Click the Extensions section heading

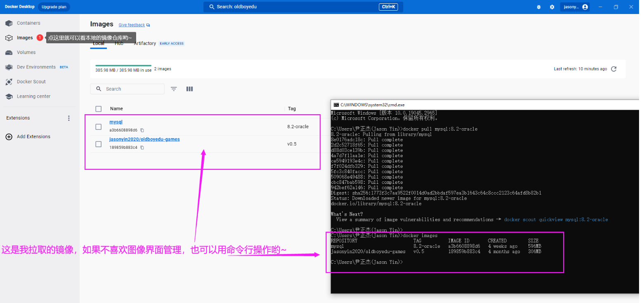(18, 118)
